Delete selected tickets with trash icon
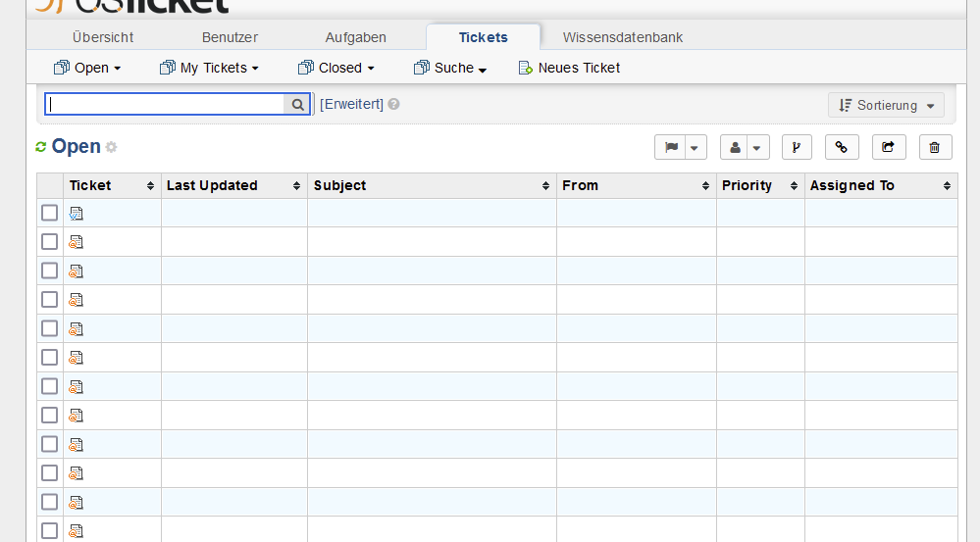 [935, 147]
